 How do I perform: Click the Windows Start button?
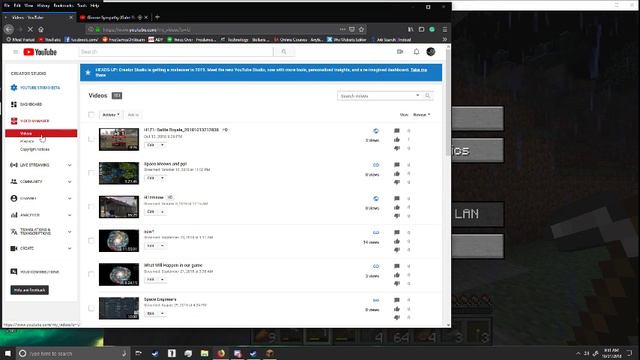8,353
